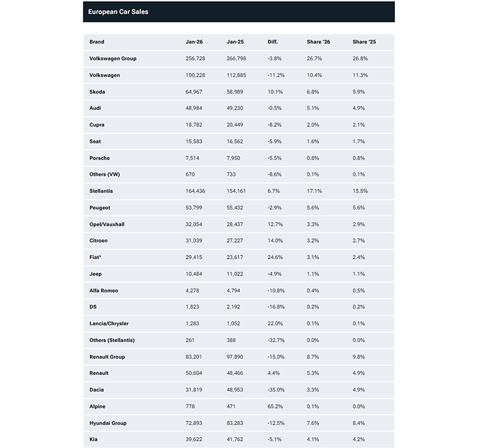Select Alpine's 65.2% difference cell

pyautogui.click(x=275, y=406)
